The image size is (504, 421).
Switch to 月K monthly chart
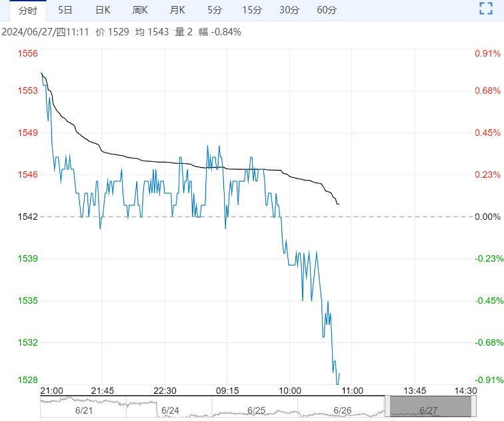click(x=177, y=10)
